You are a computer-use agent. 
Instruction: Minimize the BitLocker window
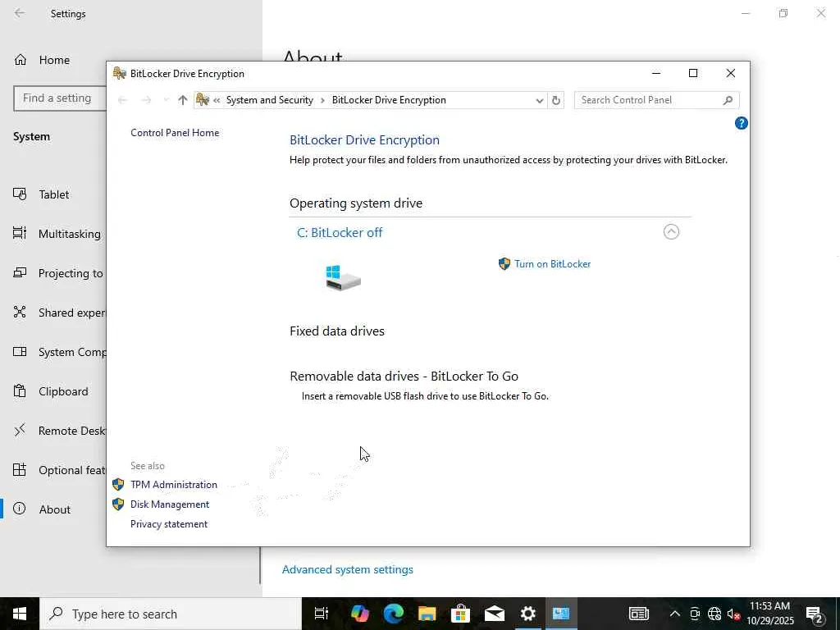[x=655, y=73]
